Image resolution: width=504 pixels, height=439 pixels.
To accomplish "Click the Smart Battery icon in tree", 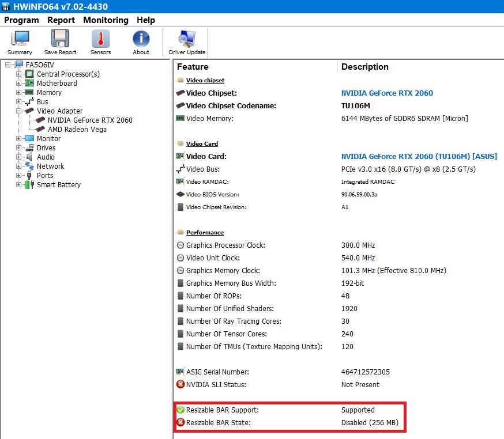I will coord(29,185).
